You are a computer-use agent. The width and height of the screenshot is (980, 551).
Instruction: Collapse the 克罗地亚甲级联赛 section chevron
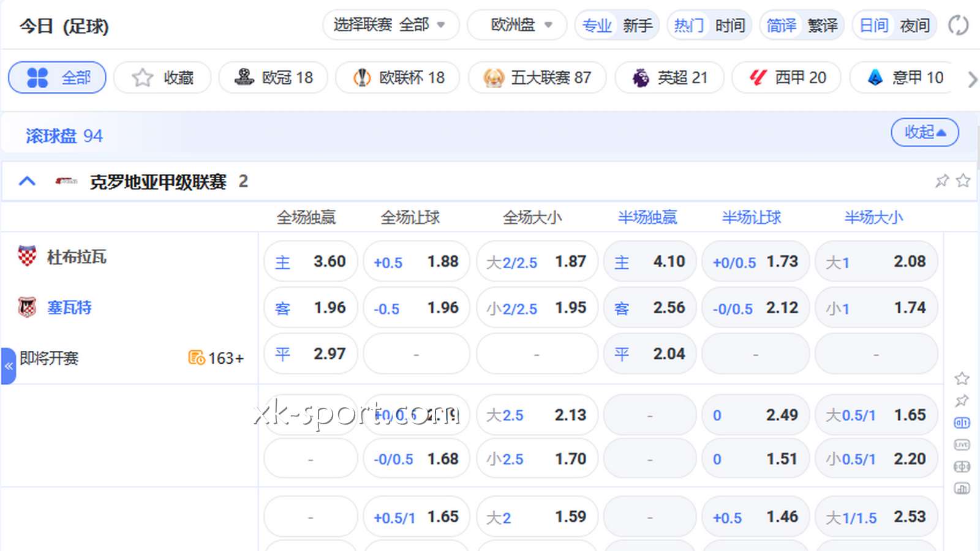(27, 181)
